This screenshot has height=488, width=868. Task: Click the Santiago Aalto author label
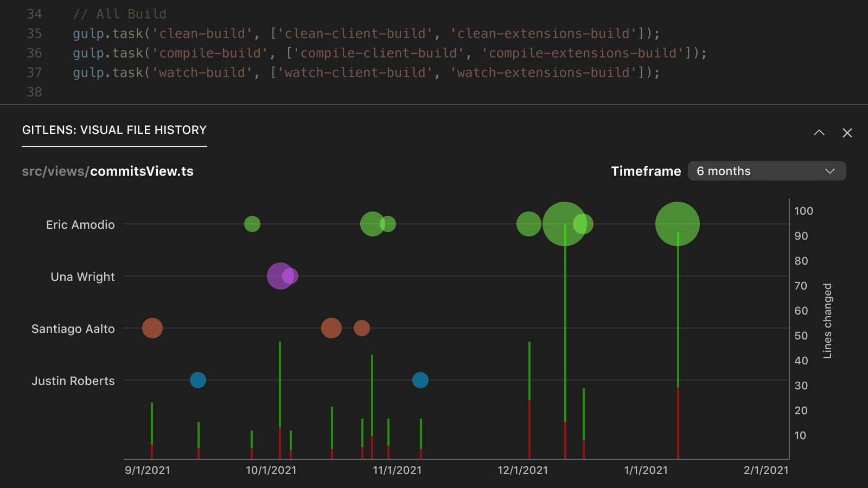[73, 329]
